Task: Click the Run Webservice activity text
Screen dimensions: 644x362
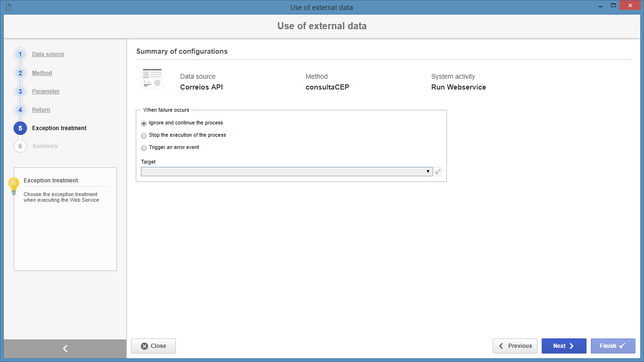Action: pyautogui.click(x=458, y=87)
